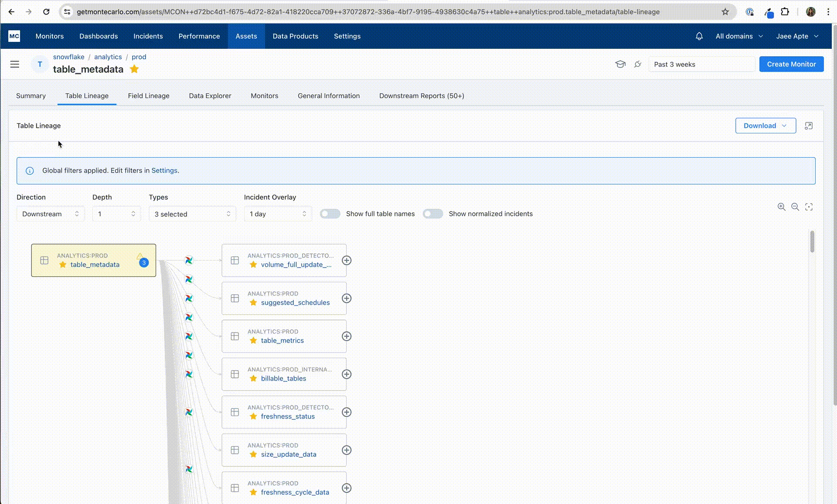The width and height of the screenshot is (837, 504).
Task: Click the hamburger sidebar menu icon
Action: coord(15,64)
